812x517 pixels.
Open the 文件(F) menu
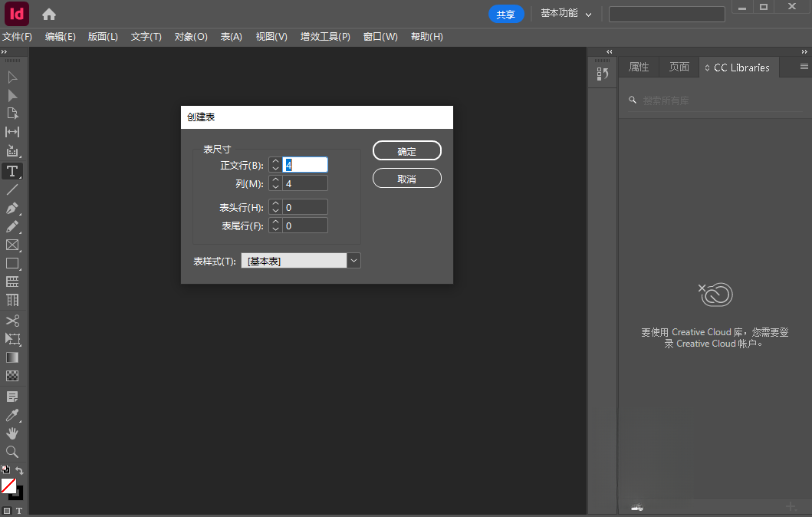[17, 37]
